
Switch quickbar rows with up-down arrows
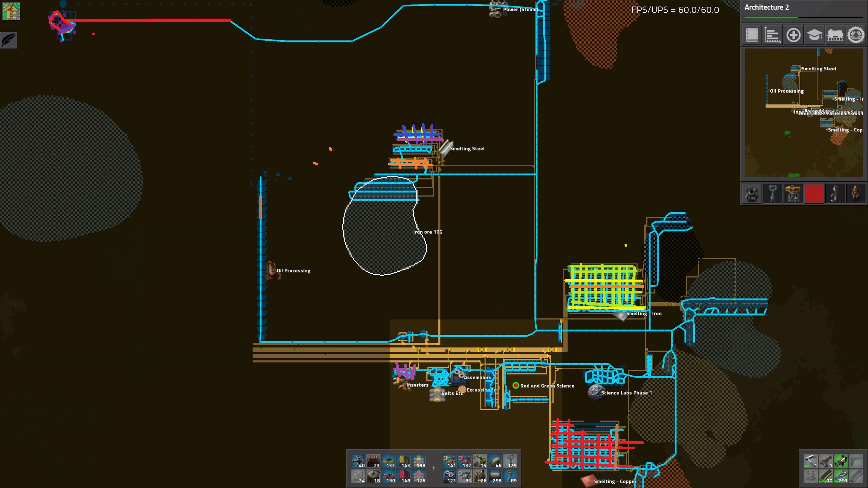(433, 468)
